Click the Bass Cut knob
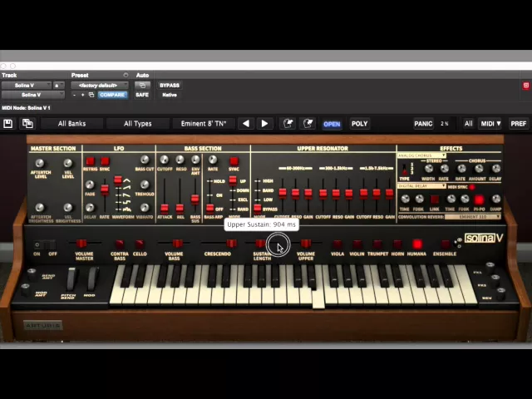The width and height of the screenshot is (532, 399). point(145,160)
